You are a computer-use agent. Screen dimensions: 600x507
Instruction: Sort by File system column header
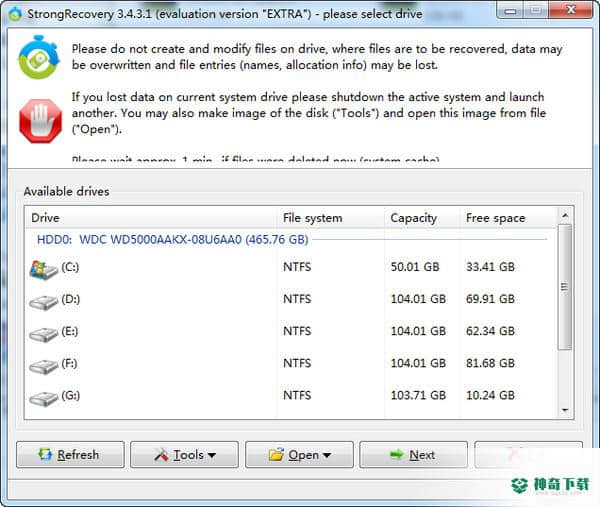click(331, 218)
